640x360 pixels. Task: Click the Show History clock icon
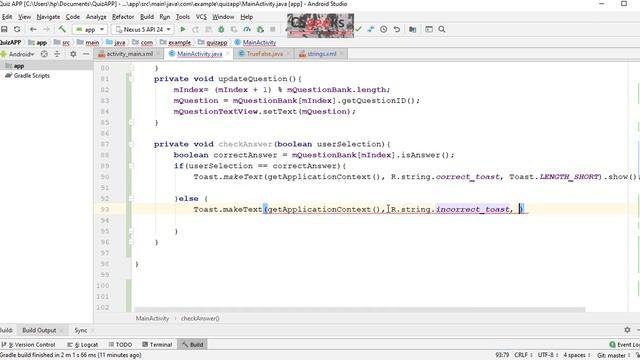pos(384,29)
